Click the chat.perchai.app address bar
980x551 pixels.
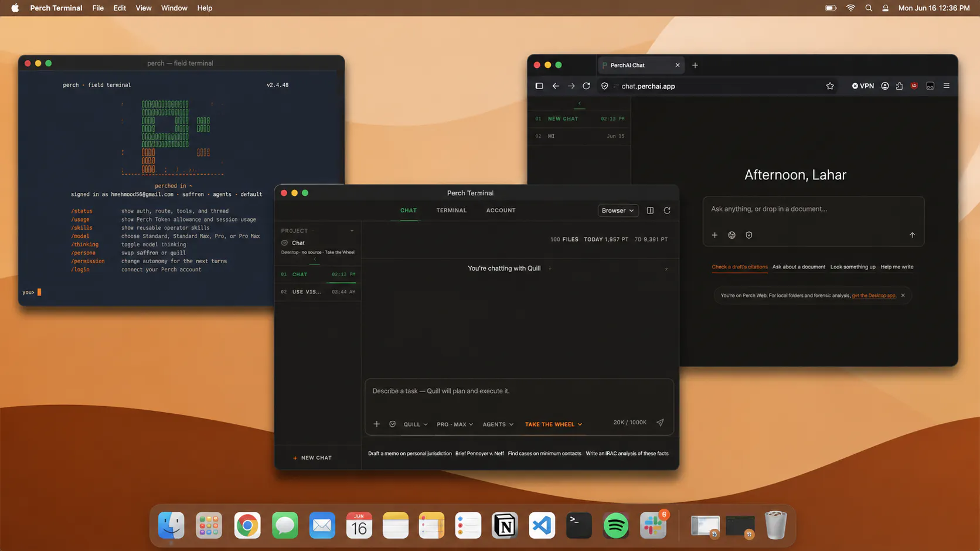click(719, 86)
